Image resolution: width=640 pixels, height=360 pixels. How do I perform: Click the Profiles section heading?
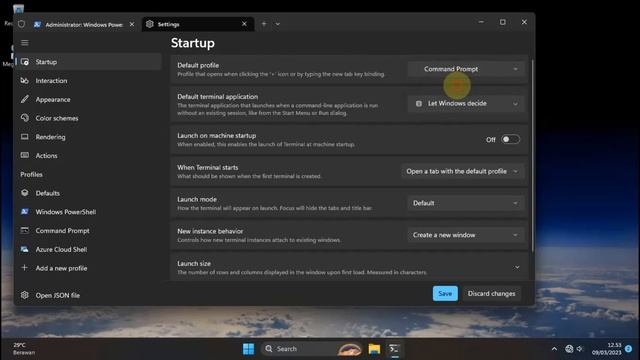[x=31, y=174]
